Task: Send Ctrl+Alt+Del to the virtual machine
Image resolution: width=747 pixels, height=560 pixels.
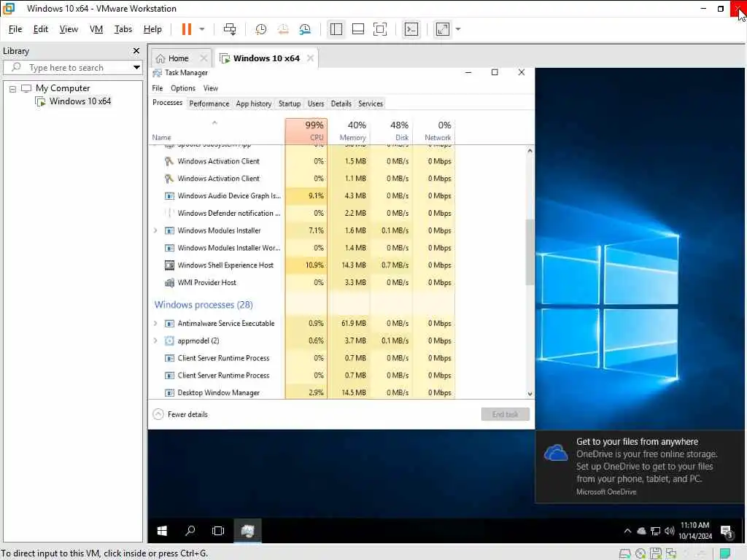Action: point(230,29)
